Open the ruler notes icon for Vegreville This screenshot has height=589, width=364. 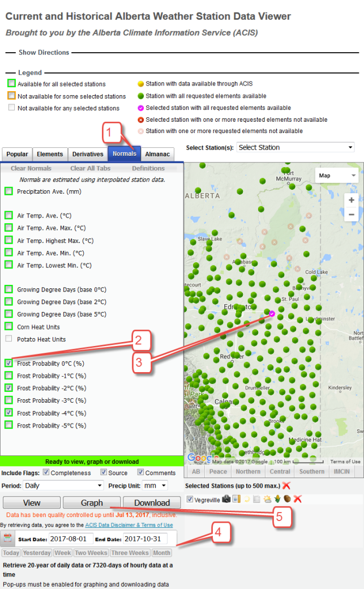[236, 499]
